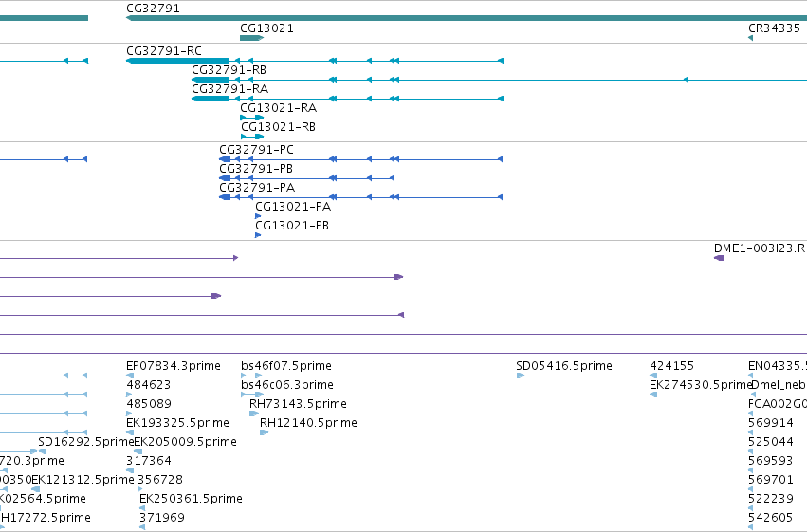The height and width of the screenshot is (532, 807).
Task: Select the DME1-003I23.R feature
Action: click(x=760, y=248)
